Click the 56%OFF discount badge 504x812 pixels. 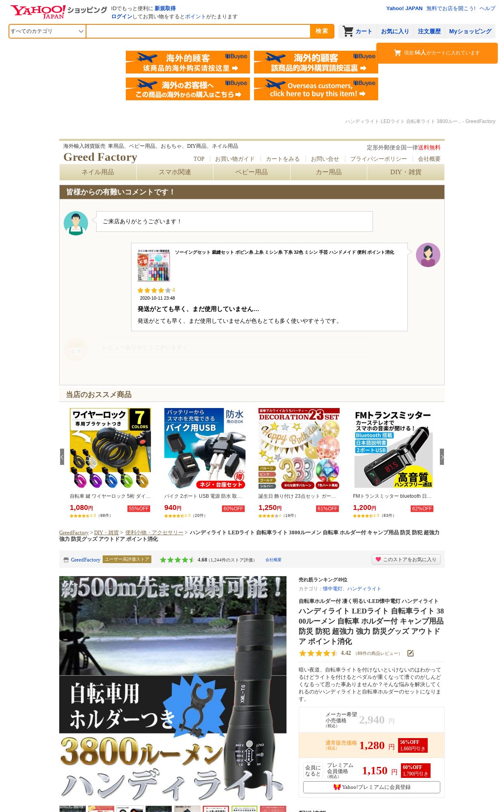click(413, 745)
